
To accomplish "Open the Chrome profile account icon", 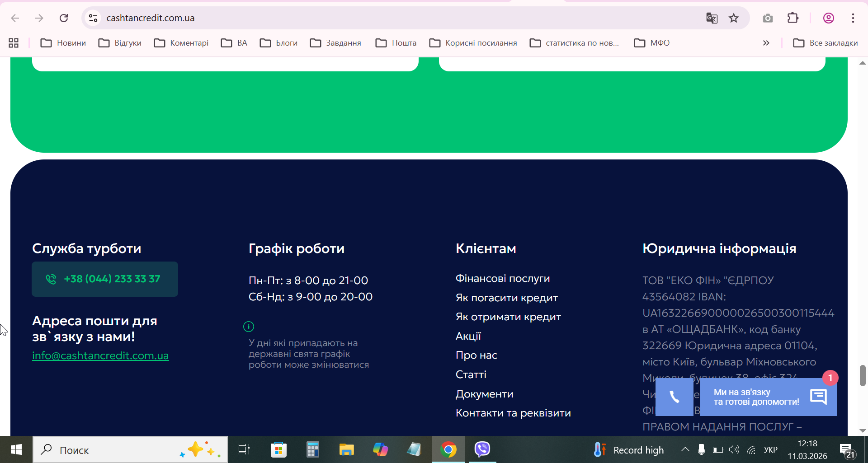I will [829, 18].
